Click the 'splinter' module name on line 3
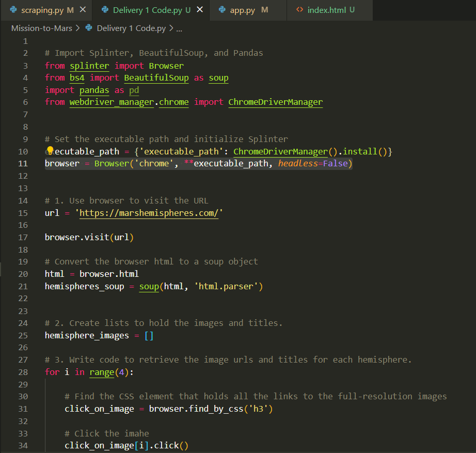This screenshot has height=453, width=476. point(89,66)
